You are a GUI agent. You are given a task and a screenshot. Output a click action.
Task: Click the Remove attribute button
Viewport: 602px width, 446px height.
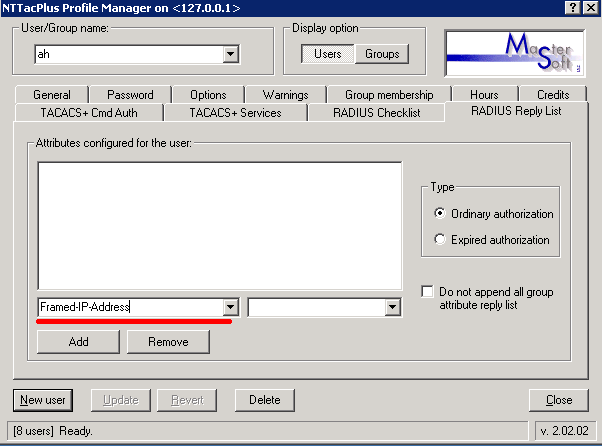point(168,342)
